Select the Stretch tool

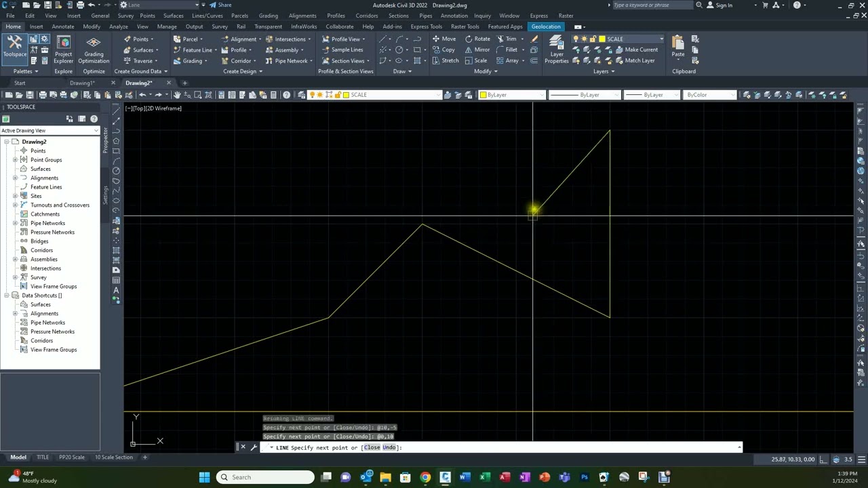445,60
